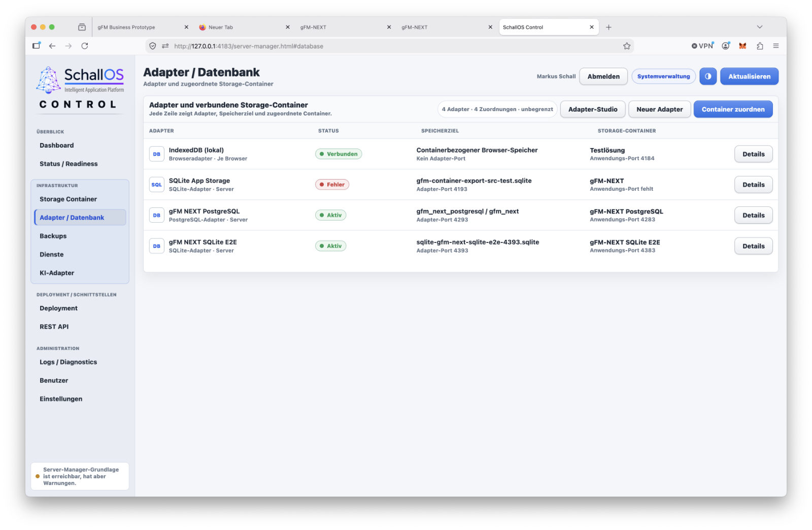Click Container zuordnen button

pos(733,109)
